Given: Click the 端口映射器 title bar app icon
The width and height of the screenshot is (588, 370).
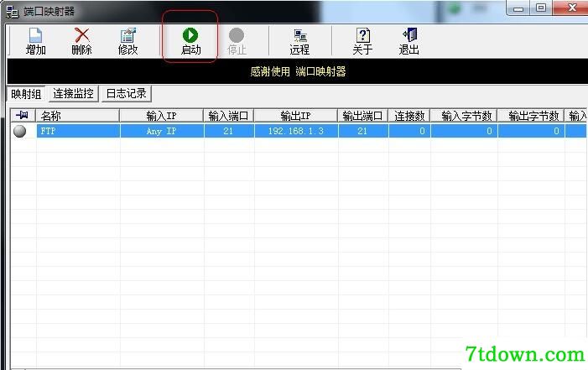Looking at the screenshot, I should pyautogui.click(x=13, y=12).
